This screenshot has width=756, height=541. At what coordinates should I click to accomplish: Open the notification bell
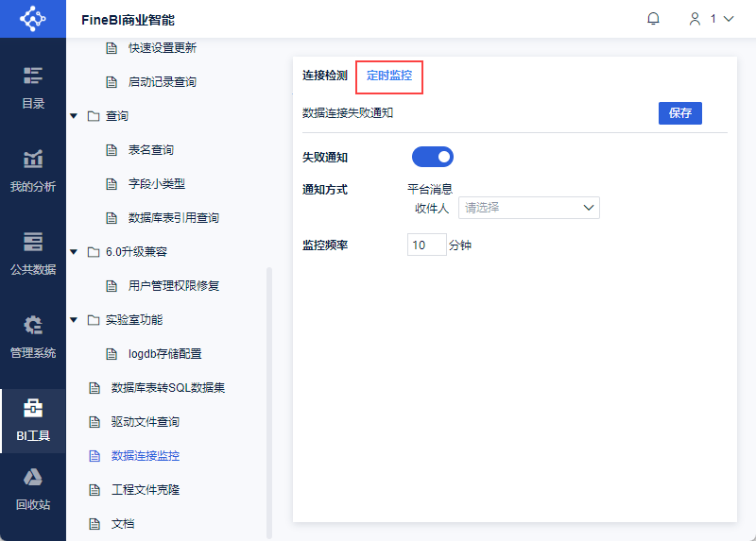click(x=653, y=19)
